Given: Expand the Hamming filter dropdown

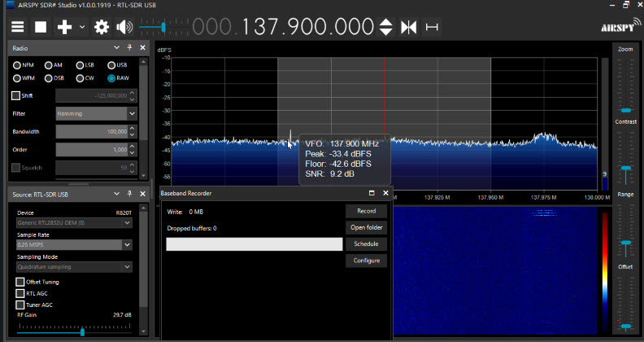Looking at the screenshot, I should coord(132,114).
